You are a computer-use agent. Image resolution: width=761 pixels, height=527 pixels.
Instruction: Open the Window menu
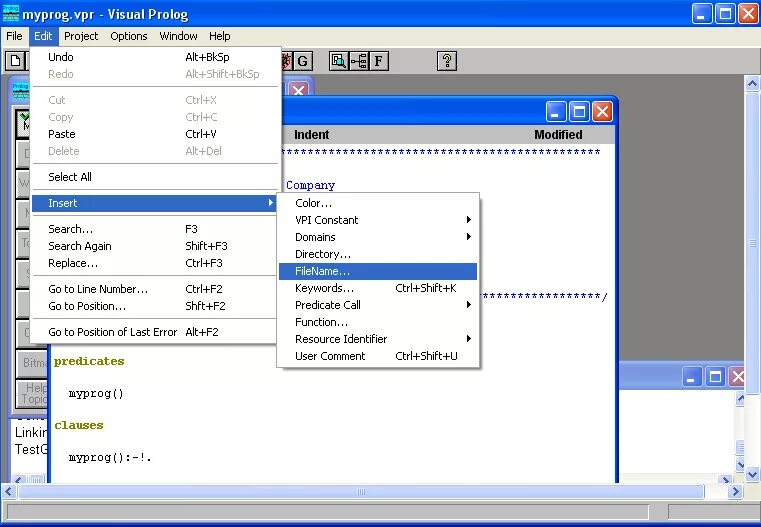[179, 36]
